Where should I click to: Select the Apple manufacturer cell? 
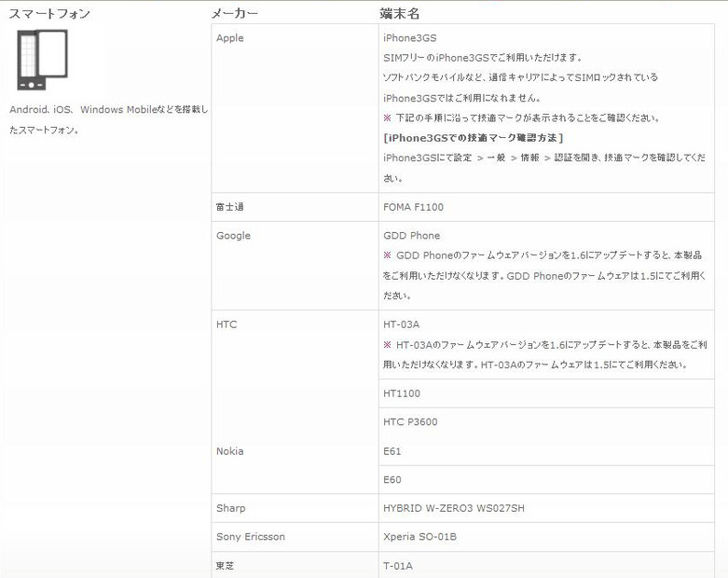pos(295,108)
